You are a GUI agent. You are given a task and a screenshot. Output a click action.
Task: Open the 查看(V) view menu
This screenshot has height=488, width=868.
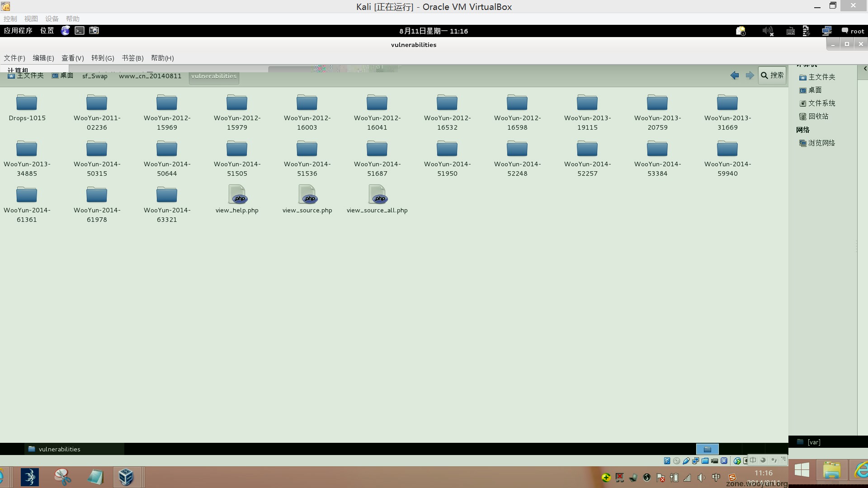72,58
